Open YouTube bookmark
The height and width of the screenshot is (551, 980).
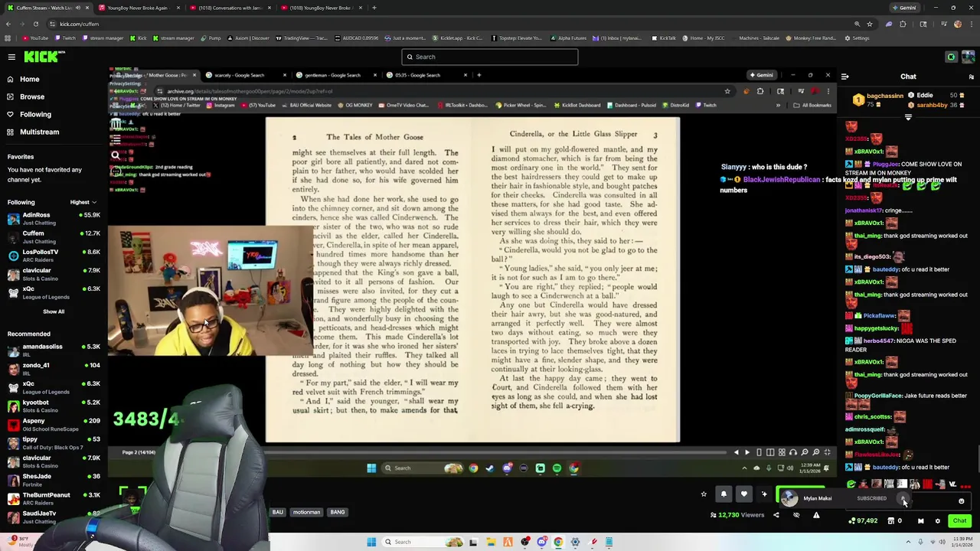point(35,38)
